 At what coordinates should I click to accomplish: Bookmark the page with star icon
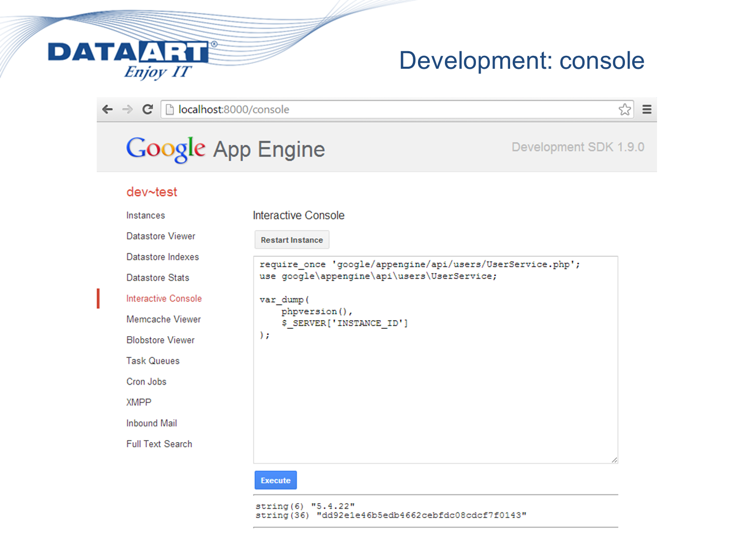pos(625,110)
